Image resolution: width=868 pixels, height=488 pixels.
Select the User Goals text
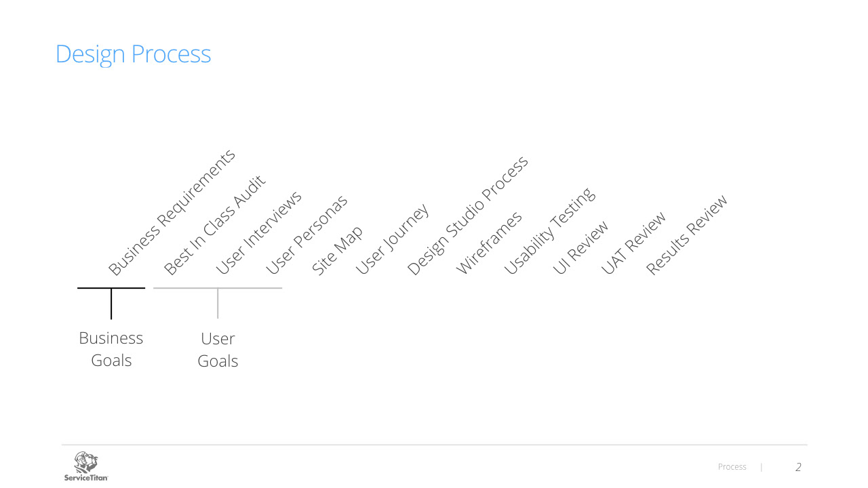pyautogui.click(x=218, y=350)
